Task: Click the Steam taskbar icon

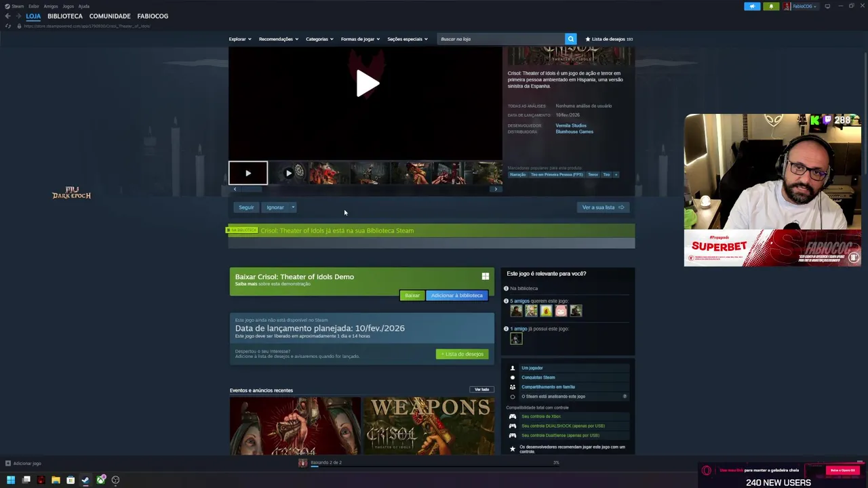Action: [x=85, y=480]
